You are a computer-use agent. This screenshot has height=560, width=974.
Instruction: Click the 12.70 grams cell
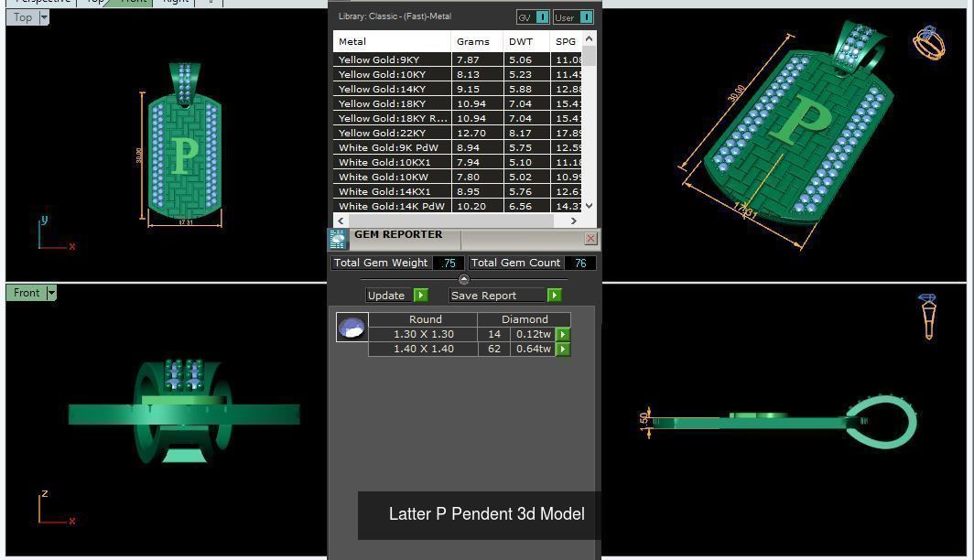click(477, 133)
